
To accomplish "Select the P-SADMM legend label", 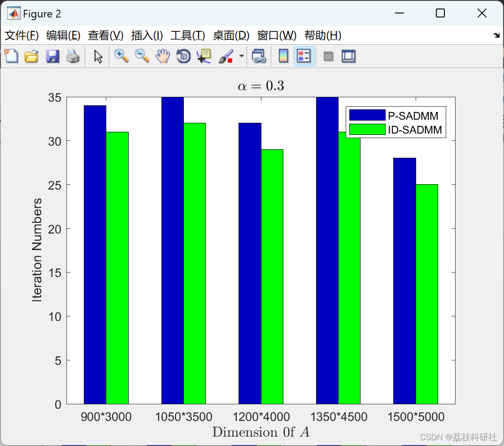I will 413,116.
